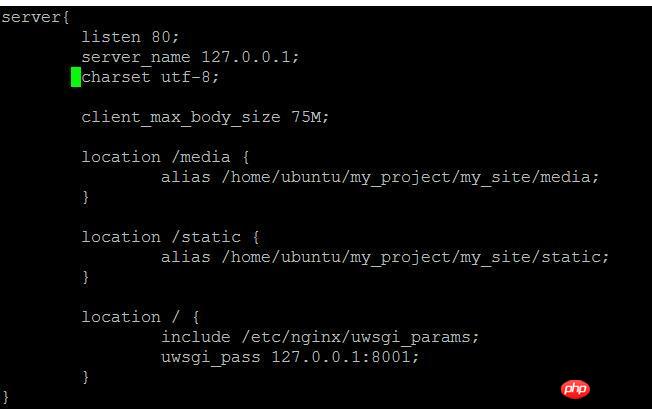Viewport: 652px width, 409px height.
Task: Click the green cursor block before charset
Action: pos(76,77)
